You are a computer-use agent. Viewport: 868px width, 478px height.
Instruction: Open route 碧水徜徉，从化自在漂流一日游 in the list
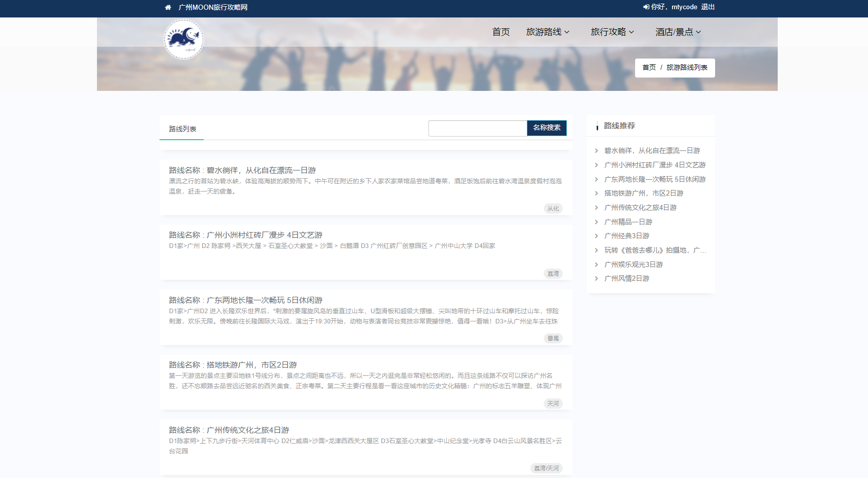pos(261,170)
